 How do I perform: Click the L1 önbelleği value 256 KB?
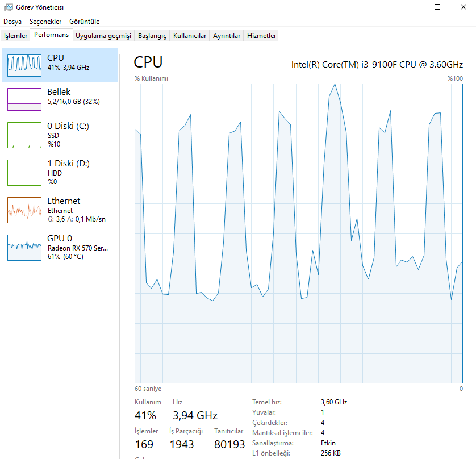(331, 453)
